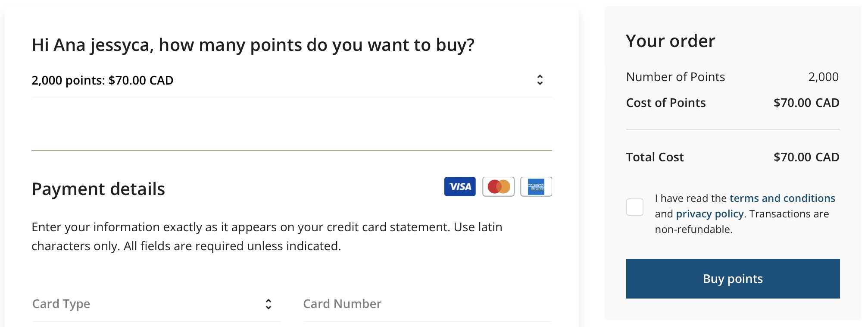Screen dimensions: 868x327
Task: Open the terms and conditions link
Action: click(782, 198)
